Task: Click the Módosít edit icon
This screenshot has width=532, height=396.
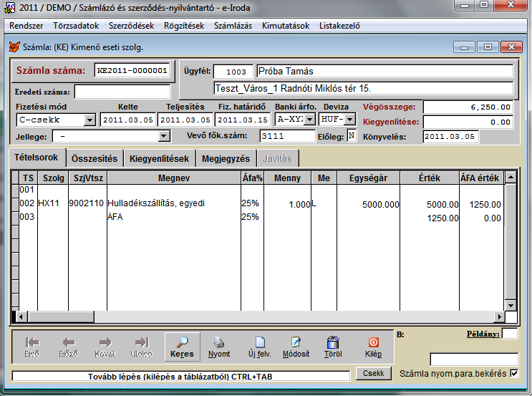Action: [296, 342]
